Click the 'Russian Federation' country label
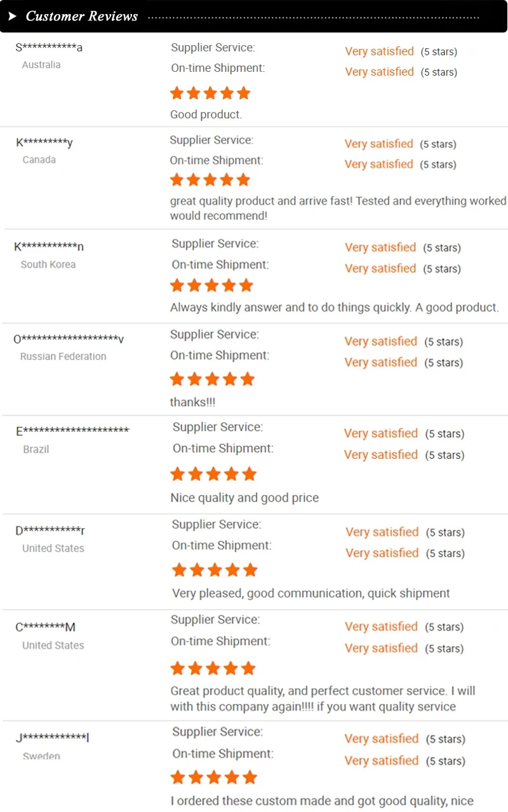 (x=63, y=356)
